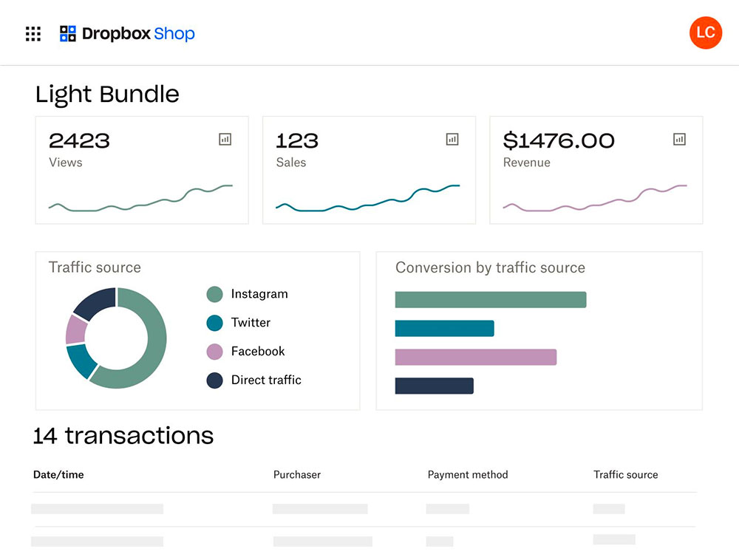This screenshot has height=560, width=739.
Task: Open chart icon on Views card
Action: [x=225, y=140]
